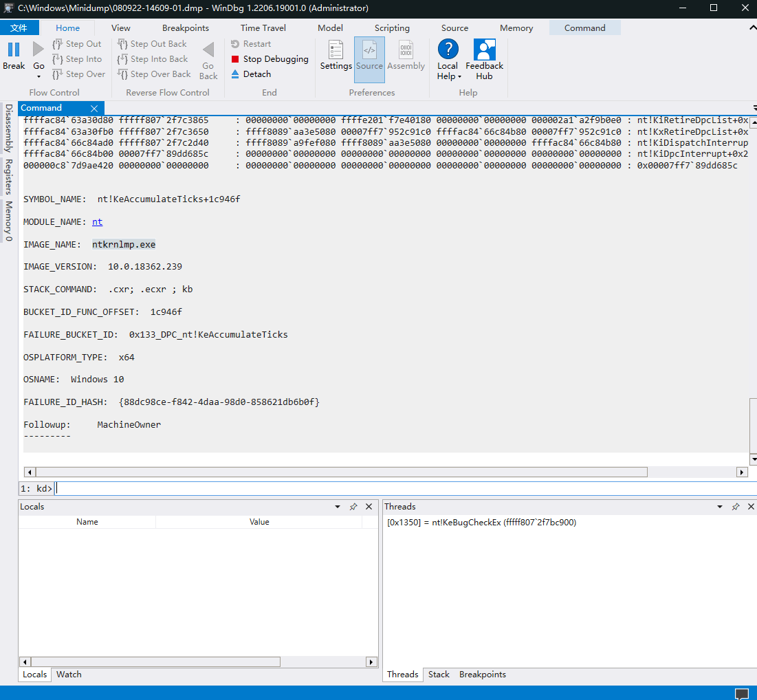Toggle Source mode in Preferences
757x700 pixels.
369,58
